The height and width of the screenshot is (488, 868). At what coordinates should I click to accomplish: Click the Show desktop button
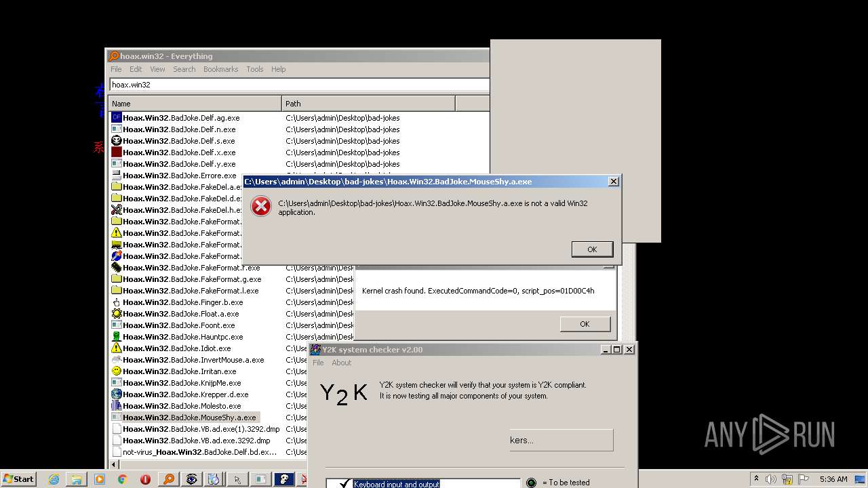click(861, 479)
